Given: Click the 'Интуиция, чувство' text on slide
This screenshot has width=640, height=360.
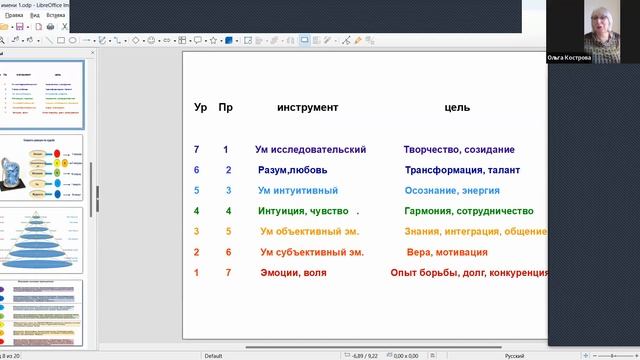Looking at the screenshot, I should point(303,211).
